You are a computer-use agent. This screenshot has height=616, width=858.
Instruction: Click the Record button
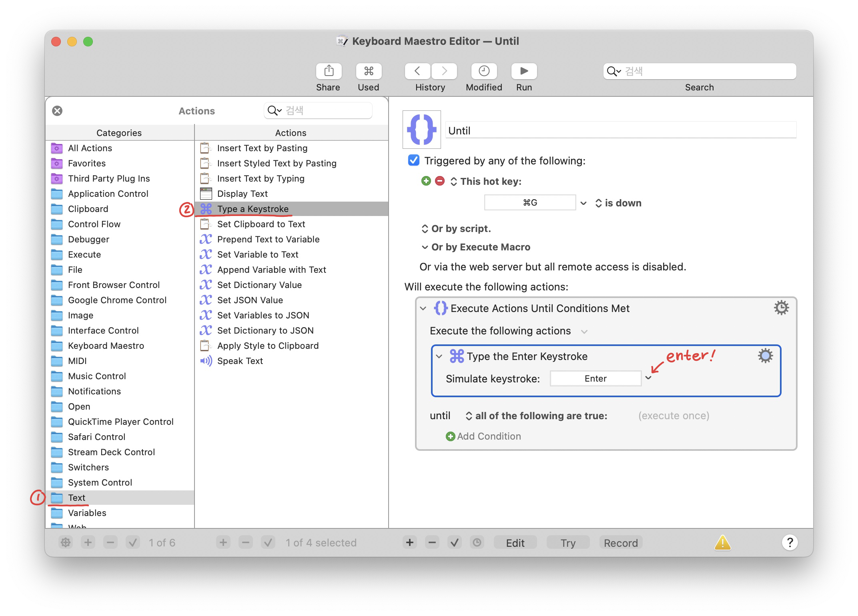pyautogui.click(x=620, y=542)
